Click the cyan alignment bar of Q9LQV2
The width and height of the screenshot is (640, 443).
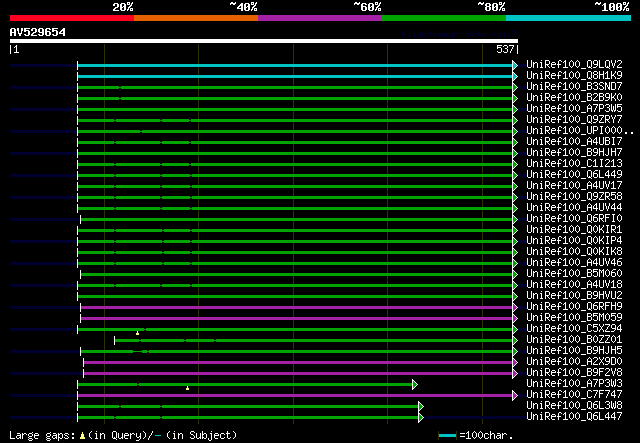coord(295,65)
